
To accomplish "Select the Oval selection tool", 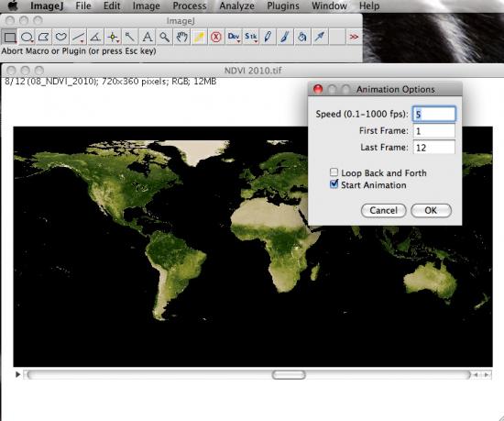I will click(27, 38).
